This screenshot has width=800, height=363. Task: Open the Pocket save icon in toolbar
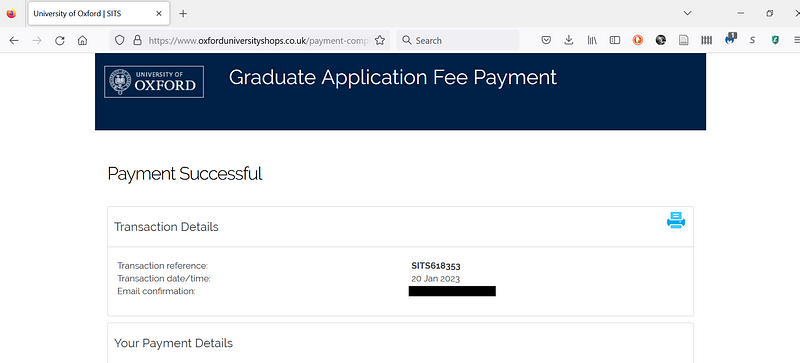(x=546, y=40)
